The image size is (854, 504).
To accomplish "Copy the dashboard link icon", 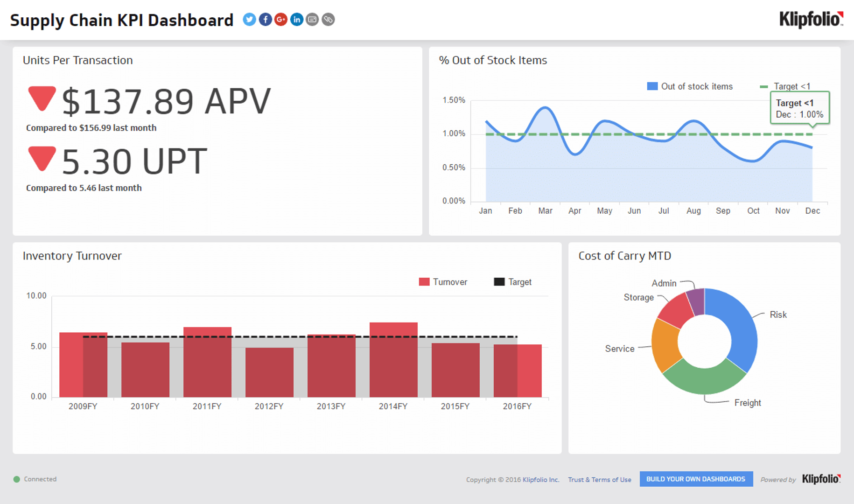I will [x=328, y=20].
